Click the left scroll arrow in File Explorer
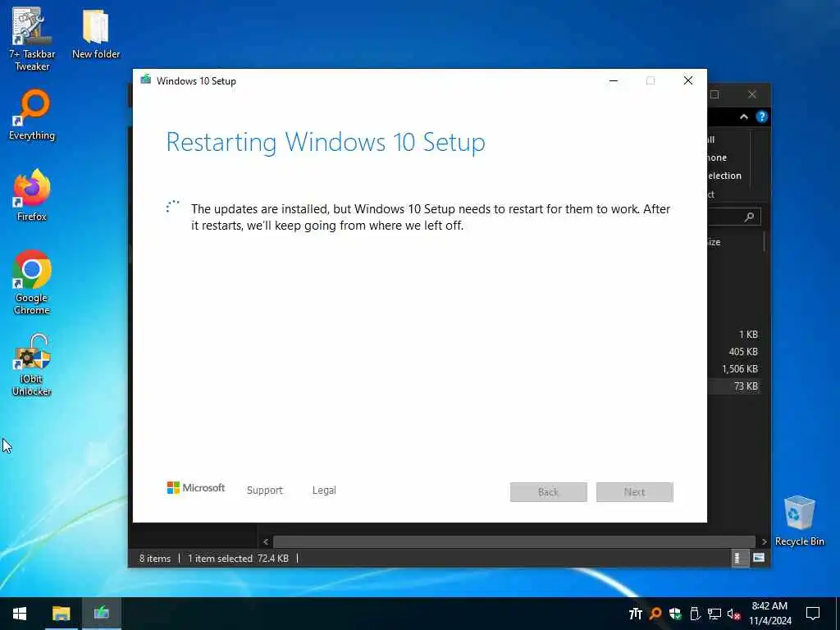 [x=266, y=541]
